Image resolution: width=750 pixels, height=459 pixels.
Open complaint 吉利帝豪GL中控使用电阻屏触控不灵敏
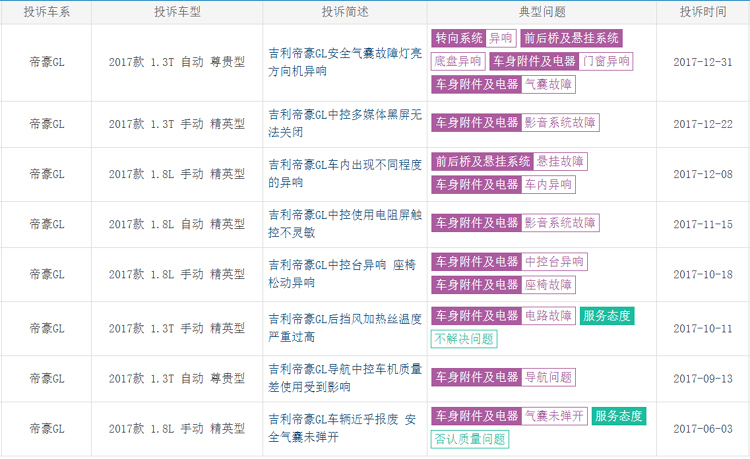point(345,224)
